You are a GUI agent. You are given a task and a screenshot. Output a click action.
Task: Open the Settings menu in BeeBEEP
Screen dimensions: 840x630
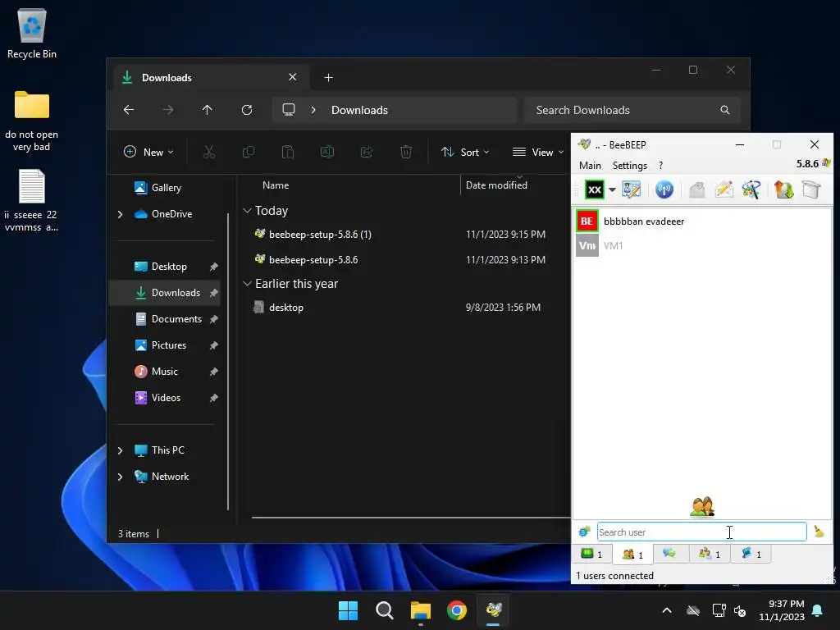pos(630,166)
